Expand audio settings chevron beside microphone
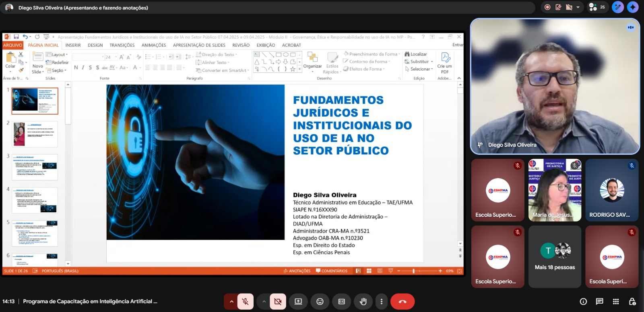 [231, 302]
